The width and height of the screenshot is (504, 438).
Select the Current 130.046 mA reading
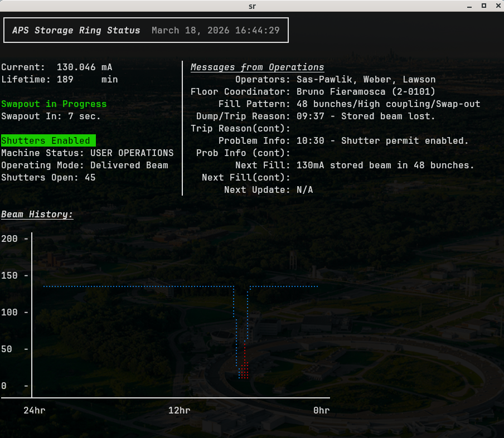click(56, 67)
